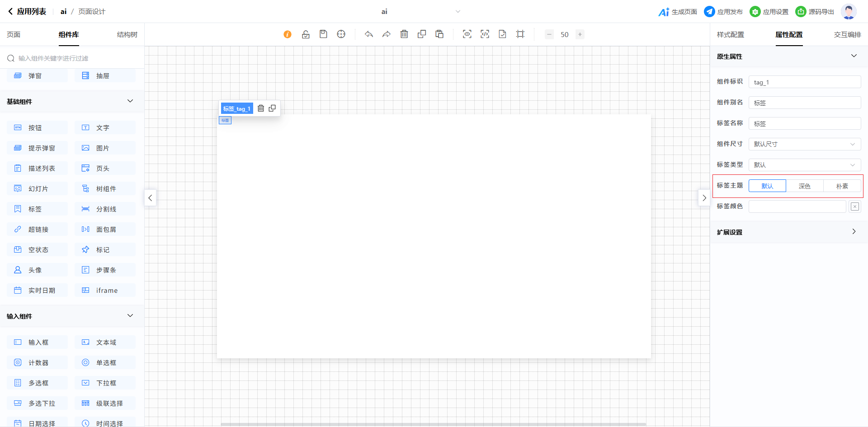The width and height of the screenshot is (868, 427).
Task: Open preview with the eye icon
Action: (467, 34)
